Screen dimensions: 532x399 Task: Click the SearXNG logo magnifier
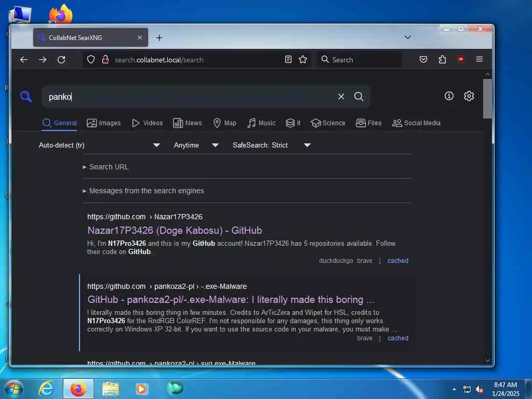[x=26, y=97]
